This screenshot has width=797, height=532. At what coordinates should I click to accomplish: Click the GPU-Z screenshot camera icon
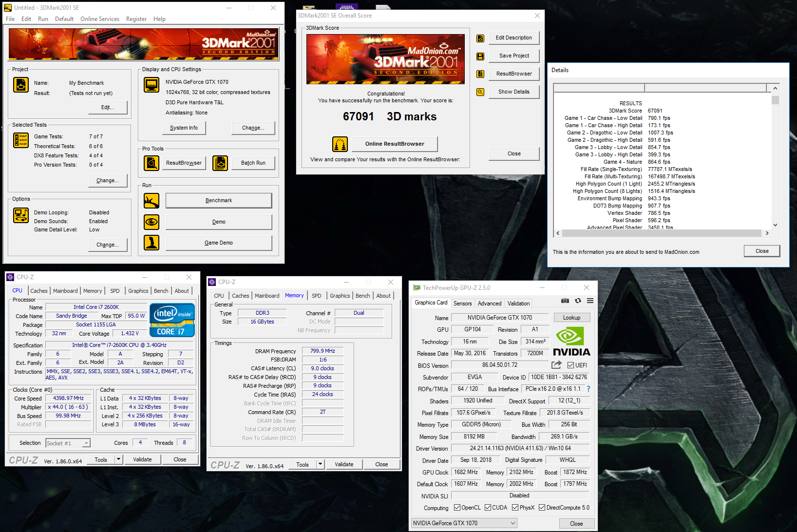click(x=565, y=301)
